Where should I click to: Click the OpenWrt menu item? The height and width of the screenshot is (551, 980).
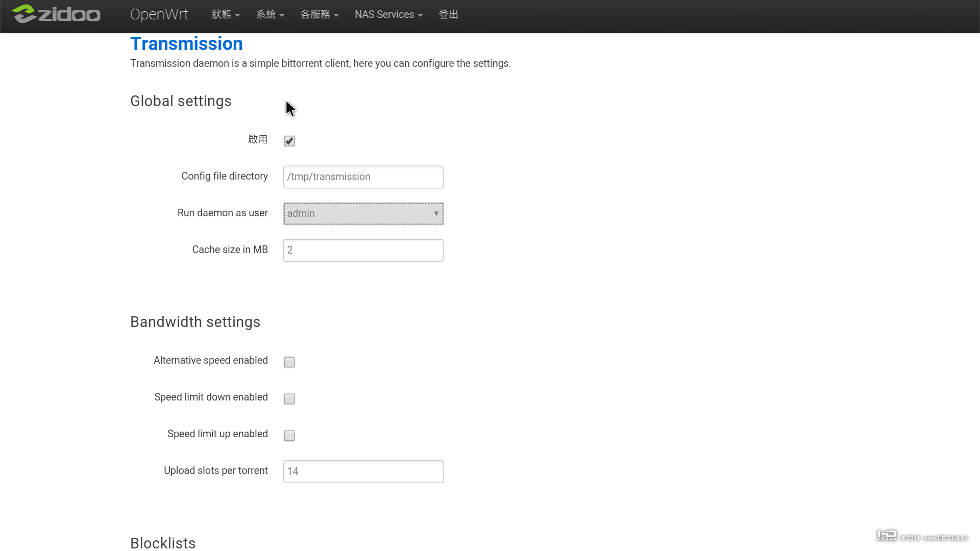pos(159,14)
